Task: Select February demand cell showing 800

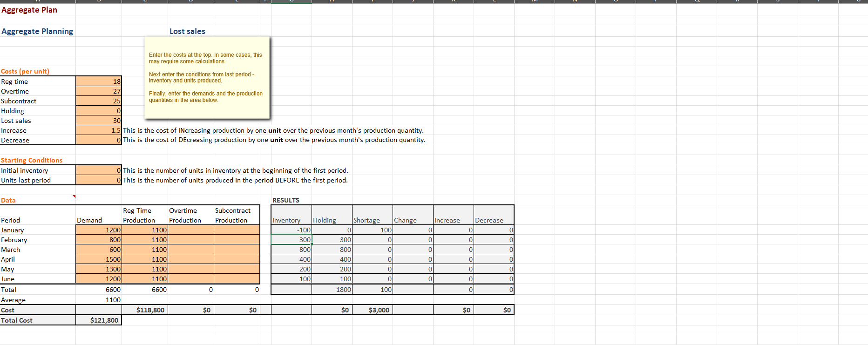Action: click(x=99, y=240)
